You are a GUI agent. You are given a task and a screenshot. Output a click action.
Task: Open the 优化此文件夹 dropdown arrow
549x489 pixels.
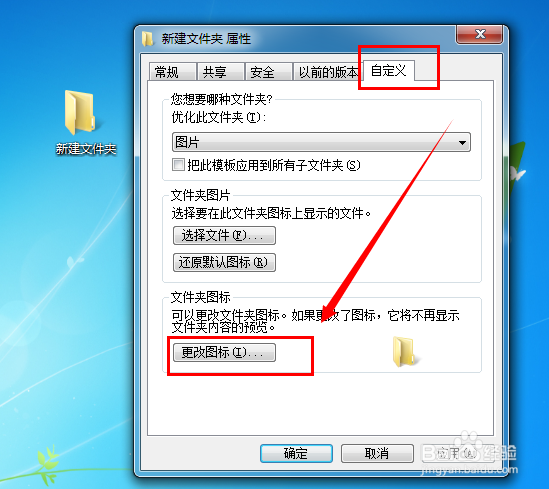point(462,142)
